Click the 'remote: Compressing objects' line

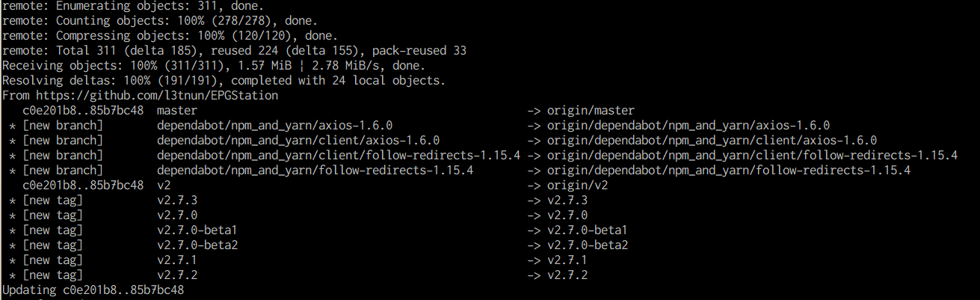click(170, 36)
